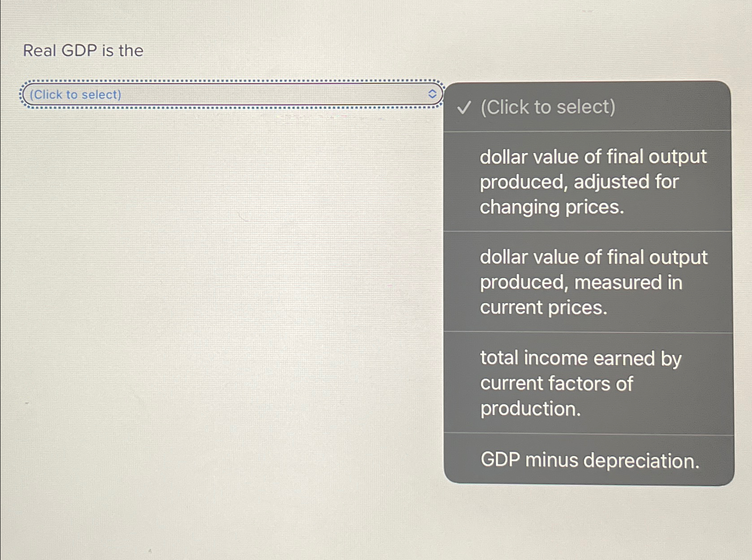
Task: Click the check icon marking the current selection
Action: click(465, 107)
